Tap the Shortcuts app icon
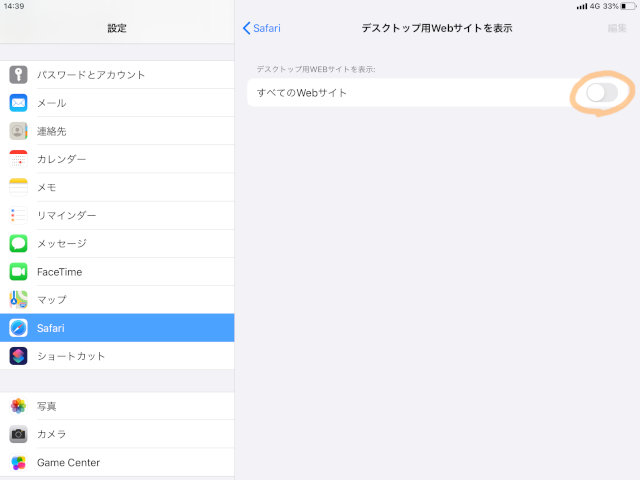640x480 pixels. tap(19, 356)
